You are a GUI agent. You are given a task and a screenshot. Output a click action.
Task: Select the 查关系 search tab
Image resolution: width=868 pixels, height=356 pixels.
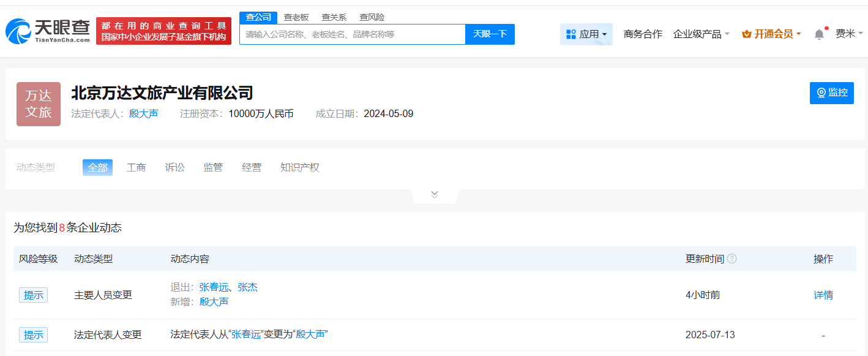click(334, 17)
